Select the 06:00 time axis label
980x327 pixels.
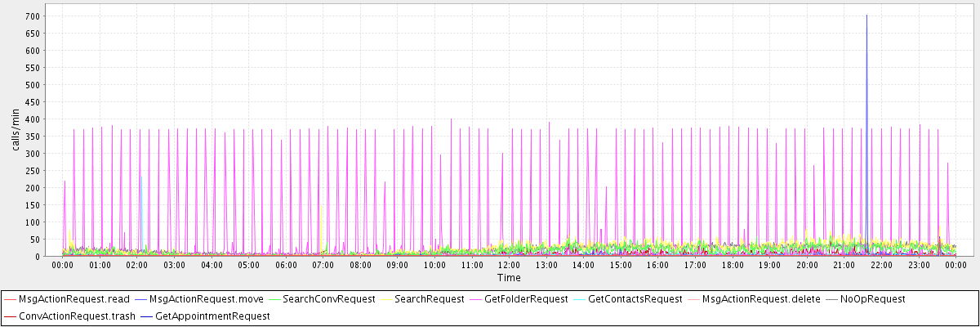pyautogui.click(x=286, y=265)
